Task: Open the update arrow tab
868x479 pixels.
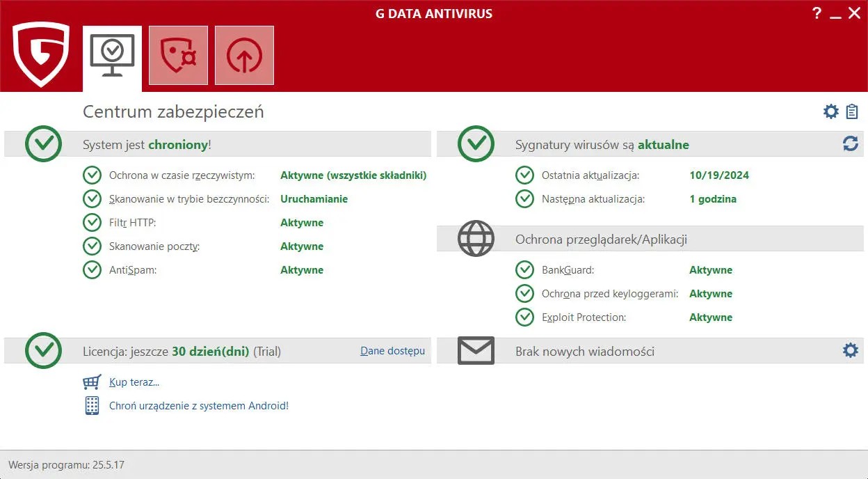Action: click(x=244, y=56)
